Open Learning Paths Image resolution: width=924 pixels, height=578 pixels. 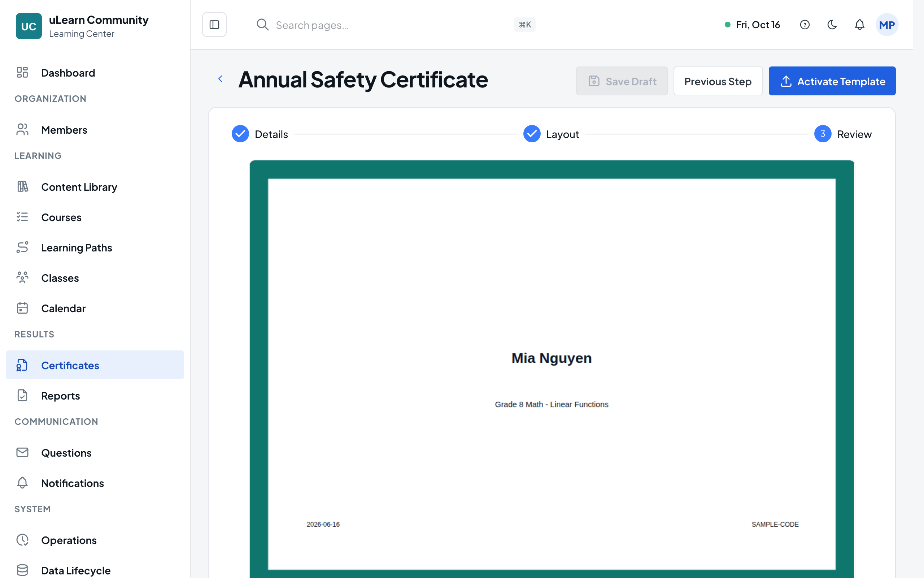95,248
